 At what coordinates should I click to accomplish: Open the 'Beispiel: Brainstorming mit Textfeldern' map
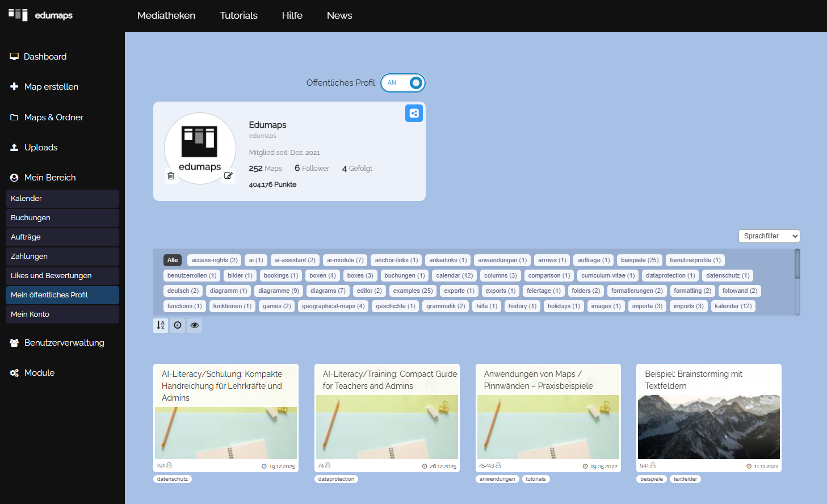[708, 426]
